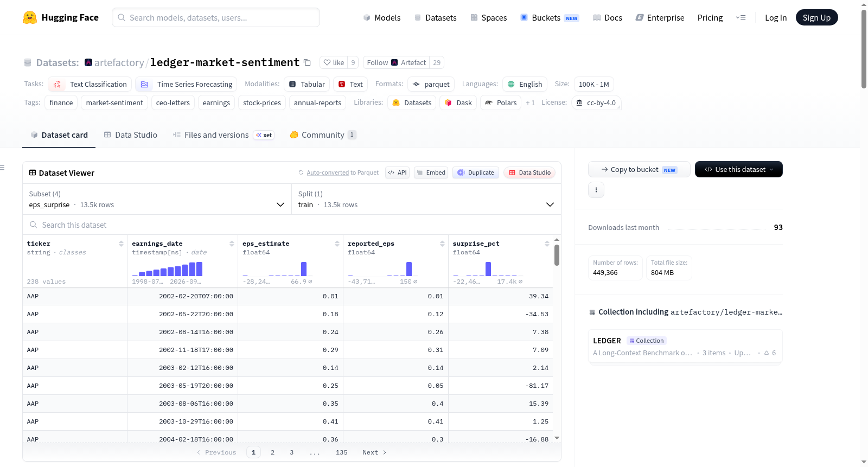Sort by the earnings_date column

pyautogui.click(x=232, y=244)
